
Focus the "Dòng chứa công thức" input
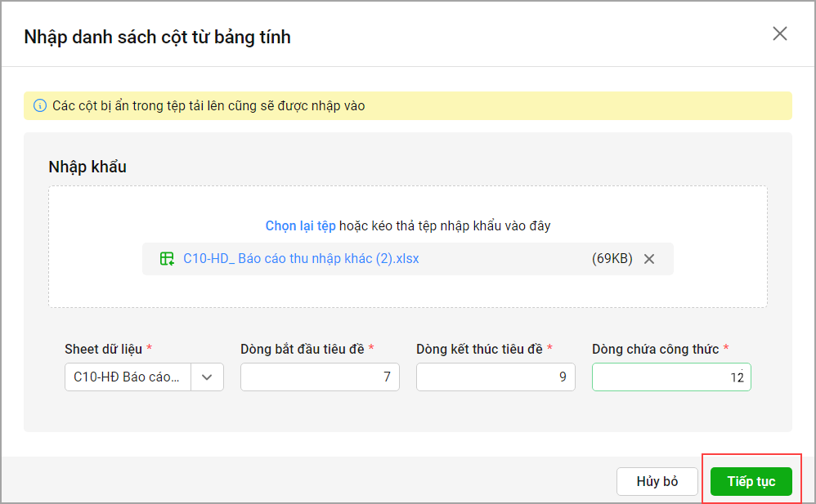671,377
